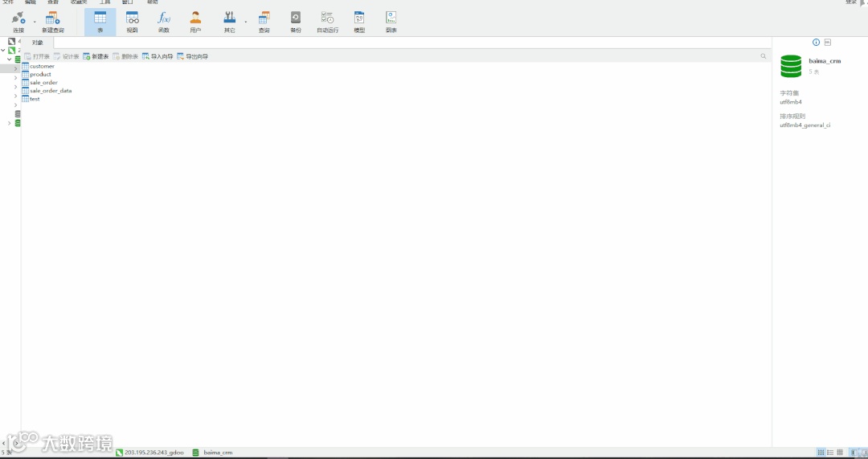Click the 打开表 (Open Table) button
Viewport: 868px width, 459px height.
37,56
